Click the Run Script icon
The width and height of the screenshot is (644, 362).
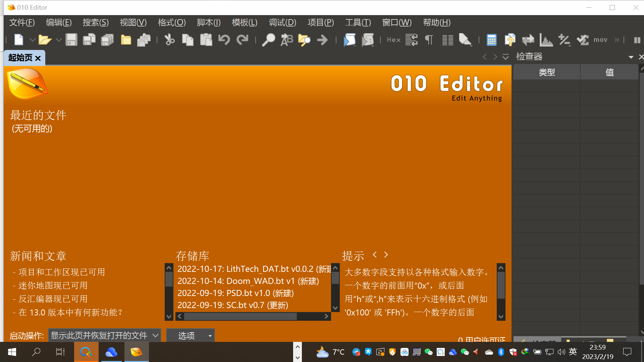350,40
